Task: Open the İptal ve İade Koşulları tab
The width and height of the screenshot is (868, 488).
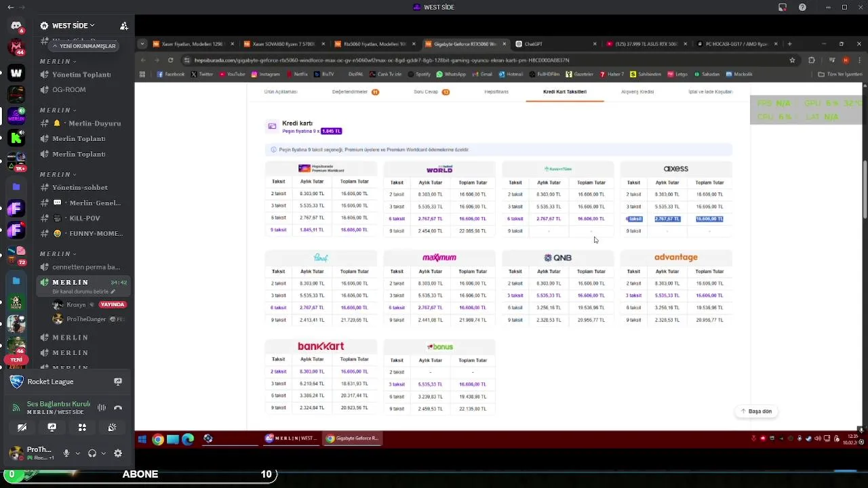Action: [x=710, y=91]
